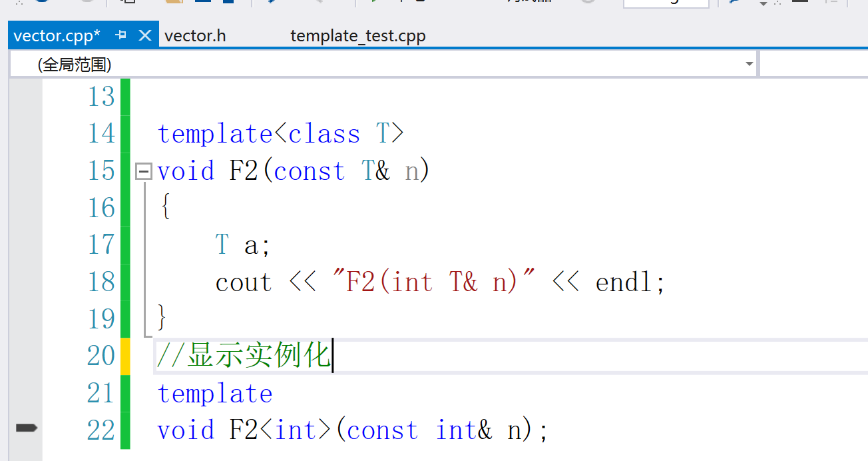Screen dimensions: 868x461
Task: Click 'void F2<int>(const int& n);' on line 22
Action: [353, 431]
